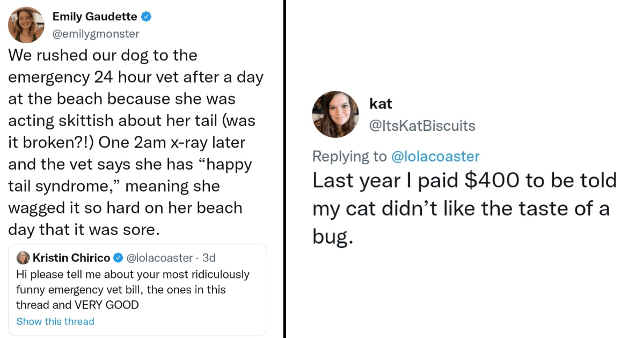Click the "Replying to" label text
Viewport: 644px width, 338px height.
pos(349,156)
